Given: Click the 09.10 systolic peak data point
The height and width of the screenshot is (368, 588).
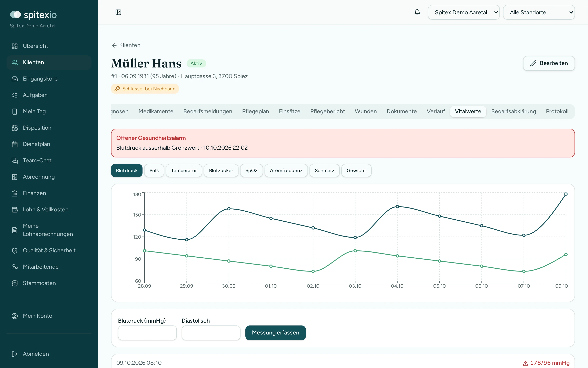Looking at the screenshot, I should point(566,194).
